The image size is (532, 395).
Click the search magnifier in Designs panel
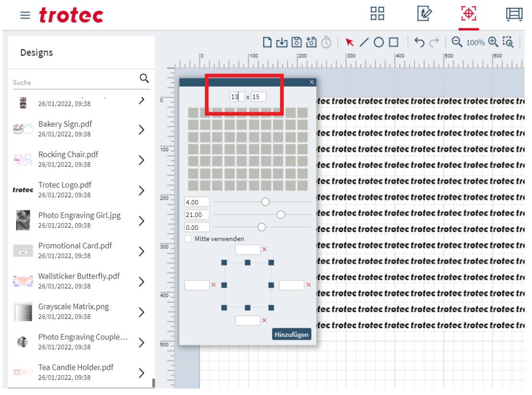tap(144, 78)
